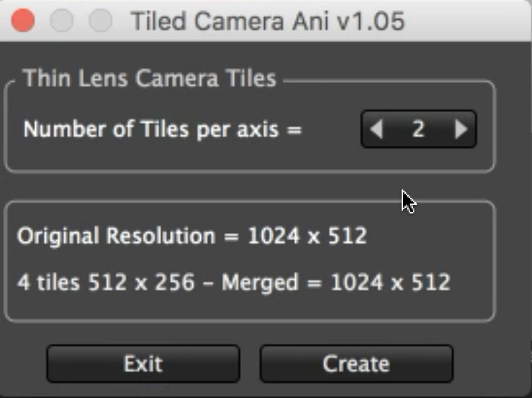Select the tile count value field showing 2
The width and height of the screenshot is (532, 398).
tap(419, 130)
